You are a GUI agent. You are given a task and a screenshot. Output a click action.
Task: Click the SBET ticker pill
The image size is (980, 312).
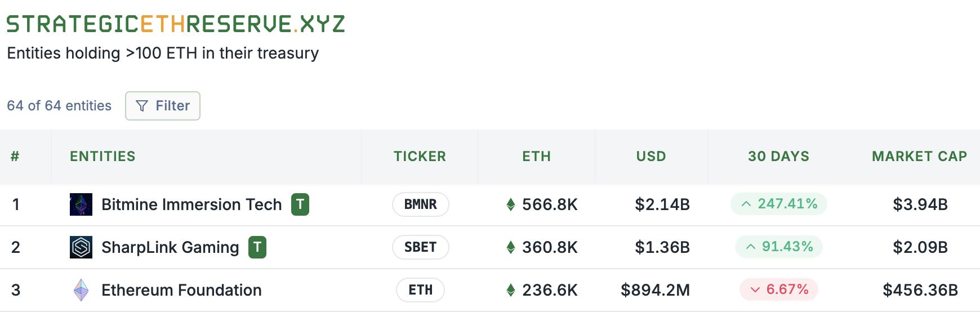tap(421, 247)
